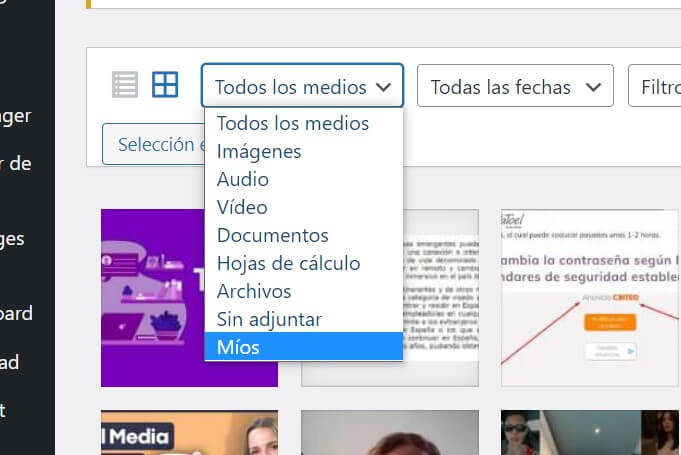Open the partially visible 'Filtro' dropdown
This screenshot has width=681, height=455.
pyautogui.click(x=655, y=86)
